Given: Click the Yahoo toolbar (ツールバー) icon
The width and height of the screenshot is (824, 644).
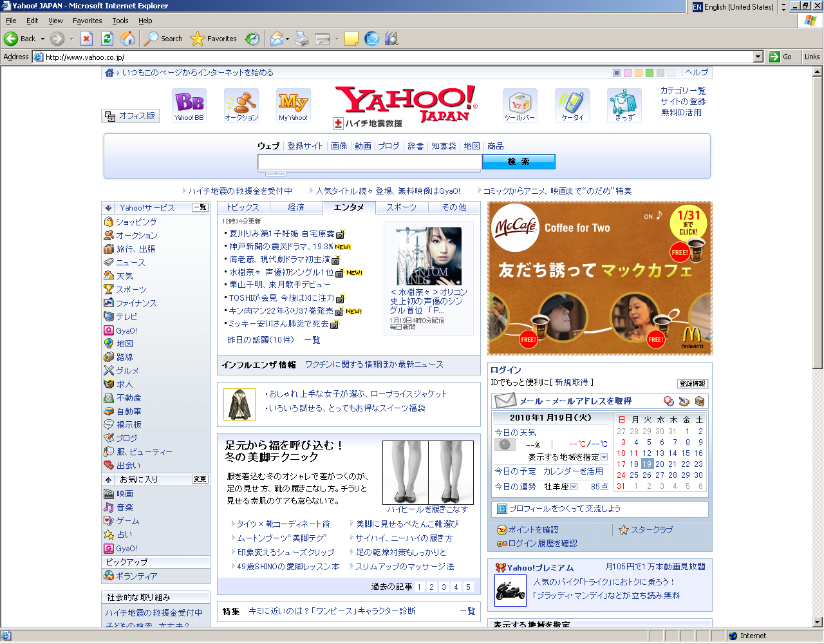Looking at the screenshot, I should click(x=520, y=104).
